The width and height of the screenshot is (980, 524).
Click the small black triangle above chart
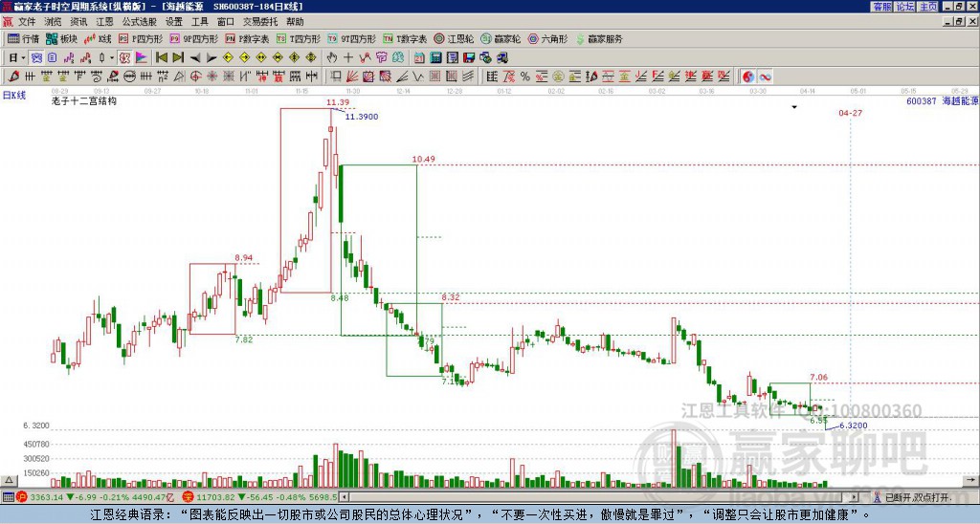(794, 108)
